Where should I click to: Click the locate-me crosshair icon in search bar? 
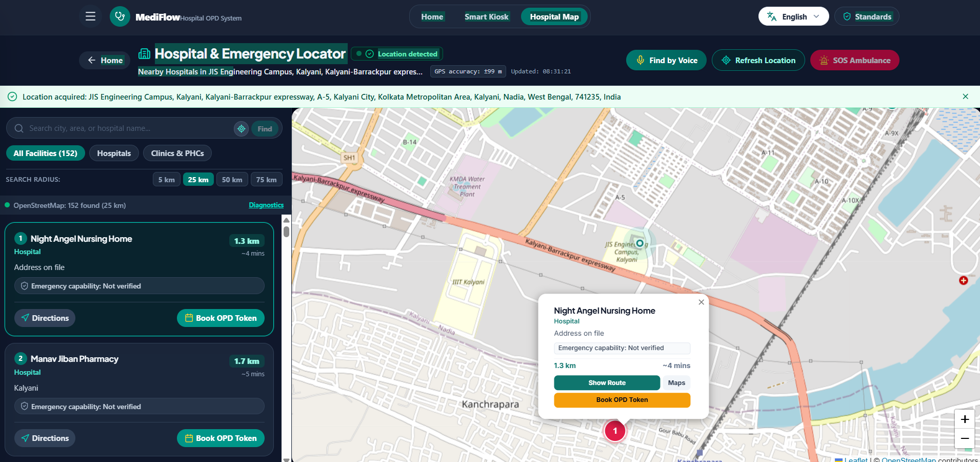242,128
